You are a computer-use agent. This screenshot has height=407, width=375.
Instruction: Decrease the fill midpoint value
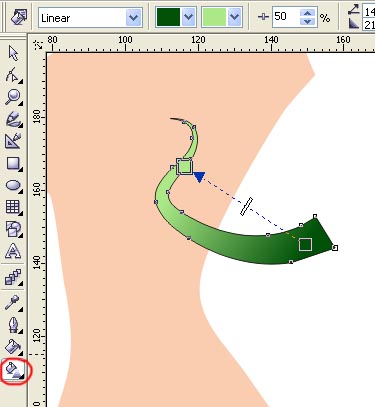coord(307,21)
